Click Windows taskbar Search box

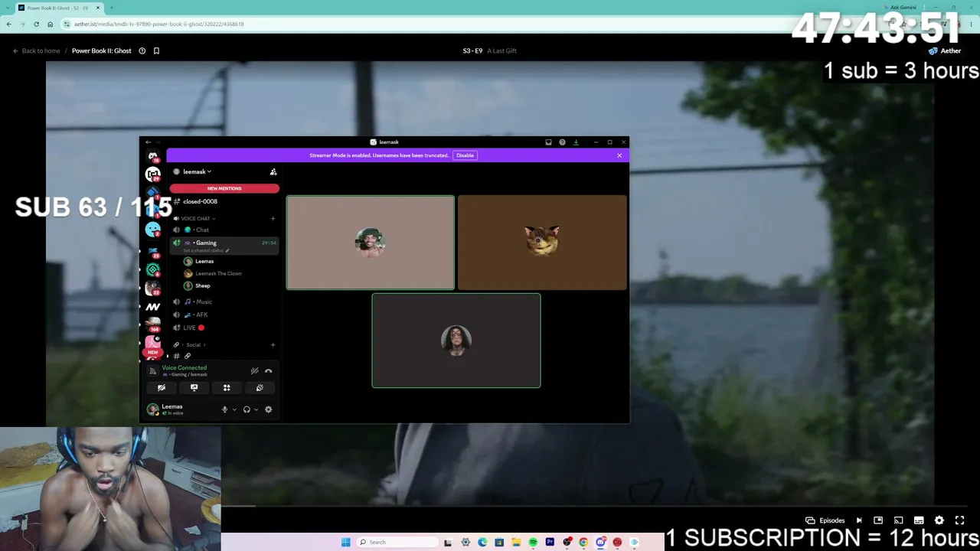(398, 543)
